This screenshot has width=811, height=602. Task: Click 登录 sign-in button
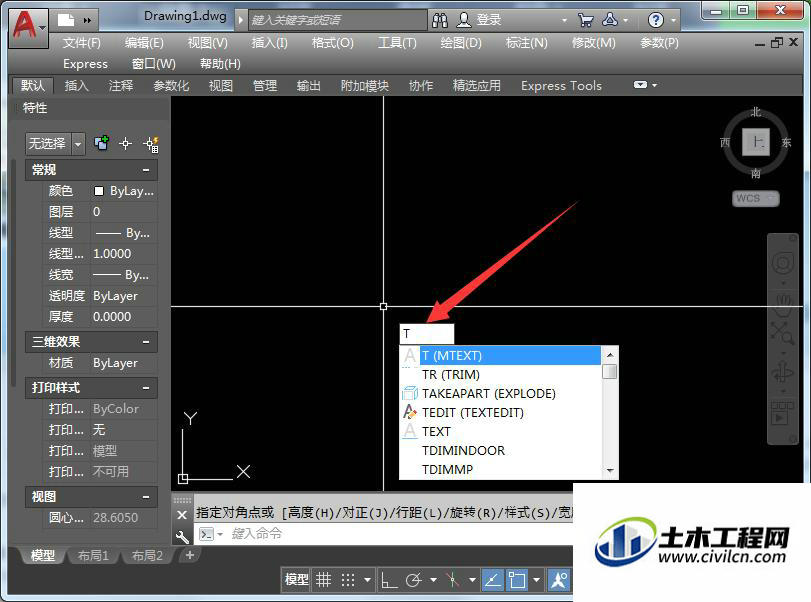(x=489, y=20)
